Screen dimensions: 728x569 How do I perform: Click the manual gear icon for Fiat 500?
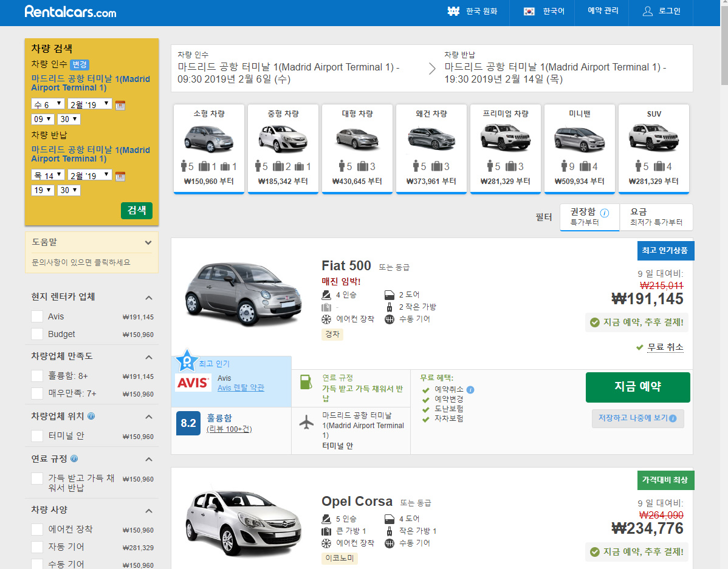coord(390,319)
